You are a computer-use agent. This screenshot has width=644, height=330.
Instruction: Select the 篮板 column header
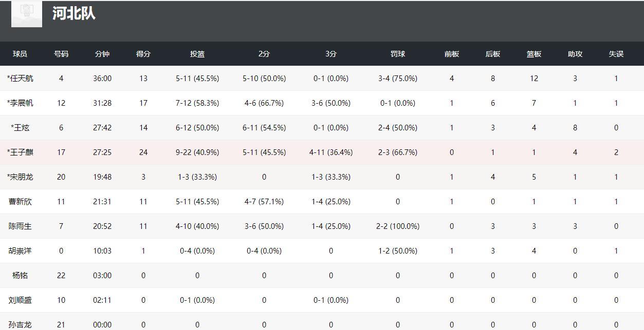534,54
